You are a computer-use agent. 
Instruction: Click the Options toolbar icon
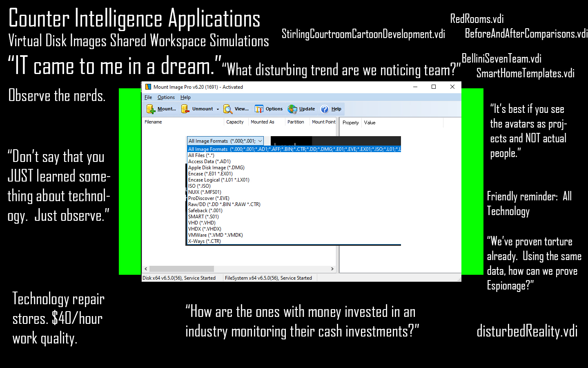coord(259,109)
